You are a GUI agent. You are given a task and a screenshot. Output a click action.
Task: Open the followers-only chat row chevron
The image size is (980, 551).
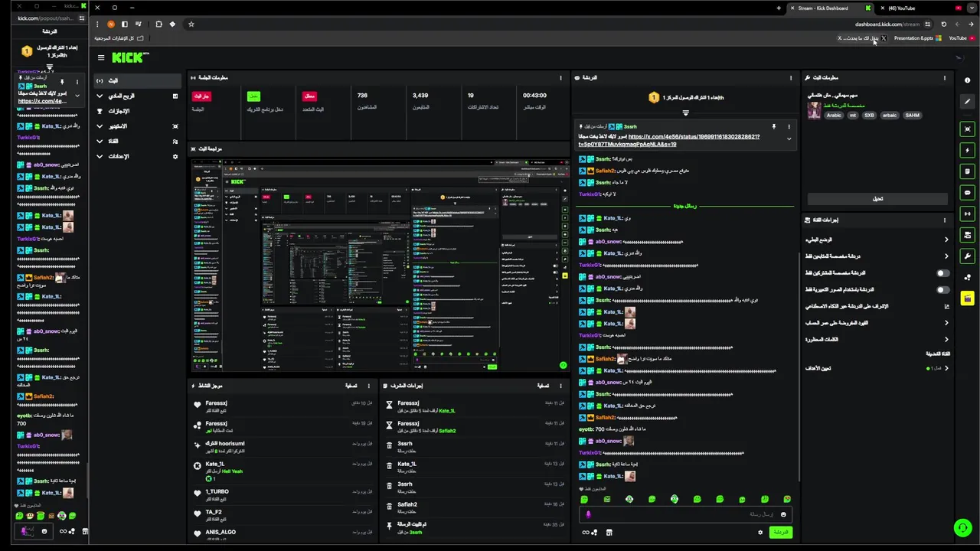946,256
